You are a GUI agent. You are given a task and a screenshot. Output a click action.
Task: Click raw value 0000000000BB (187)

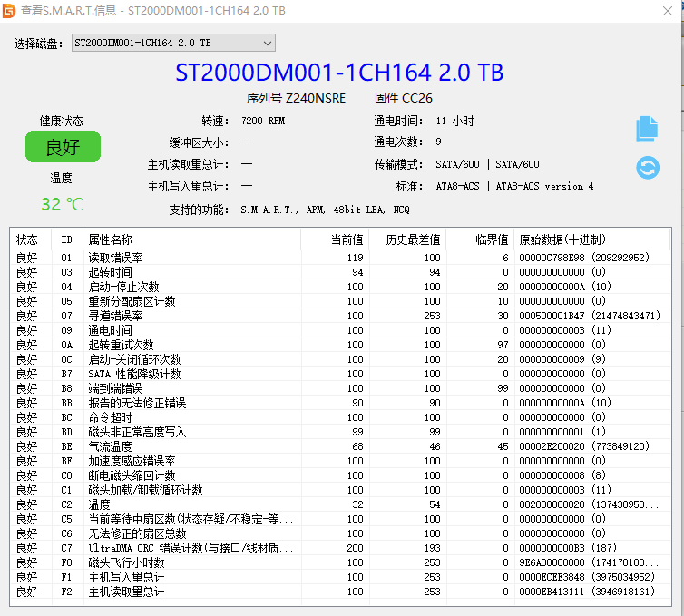coord(568,548)
